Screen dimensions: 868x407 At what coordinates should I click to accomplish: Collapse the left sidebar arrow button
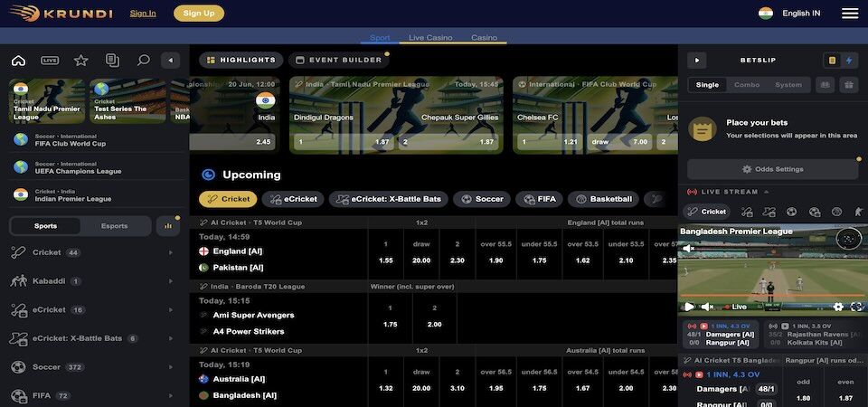[171, 61]
